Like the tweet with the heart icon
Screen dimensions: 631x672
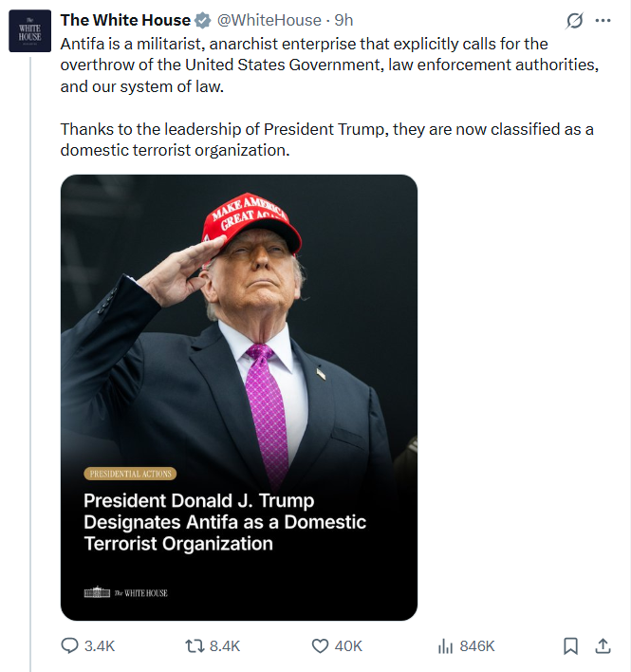coord(321,645)
